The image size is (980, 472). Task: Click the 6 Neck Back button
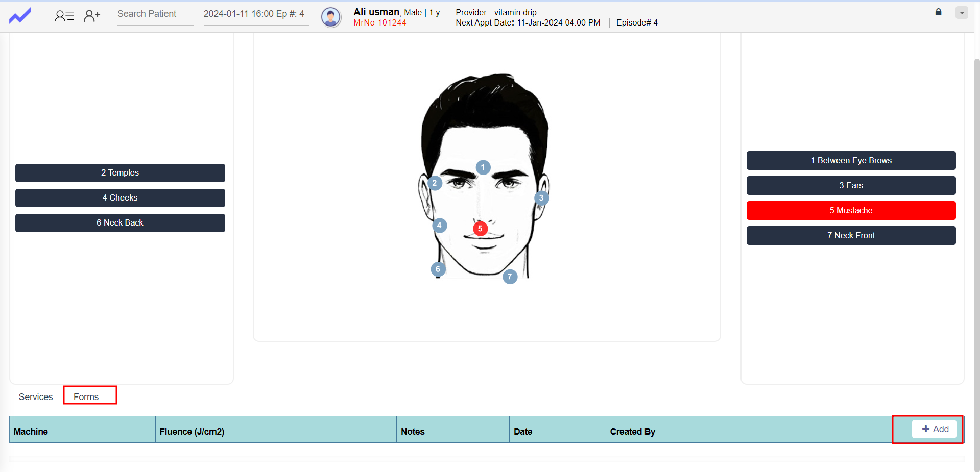click(120, 223)
